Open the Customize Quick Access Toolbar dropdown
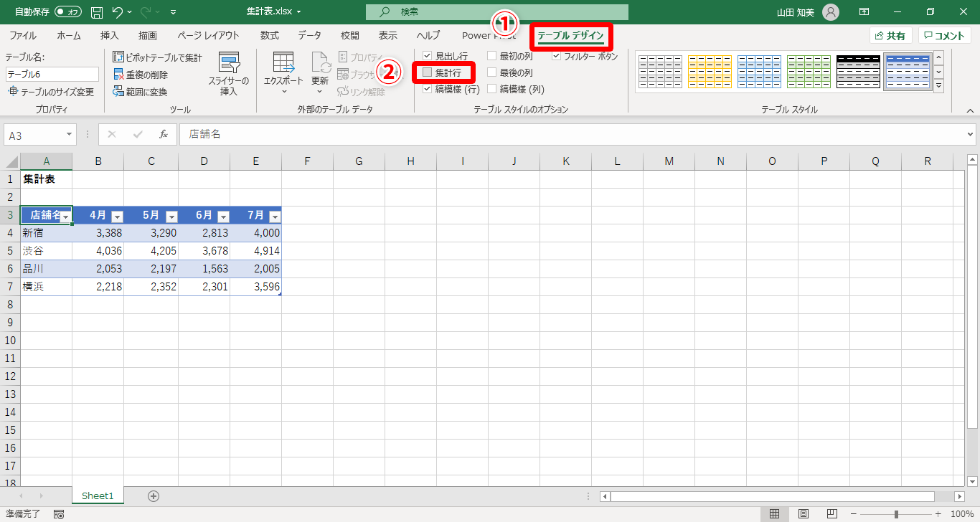Screen dimensions: 980x522 pos(174,12)
